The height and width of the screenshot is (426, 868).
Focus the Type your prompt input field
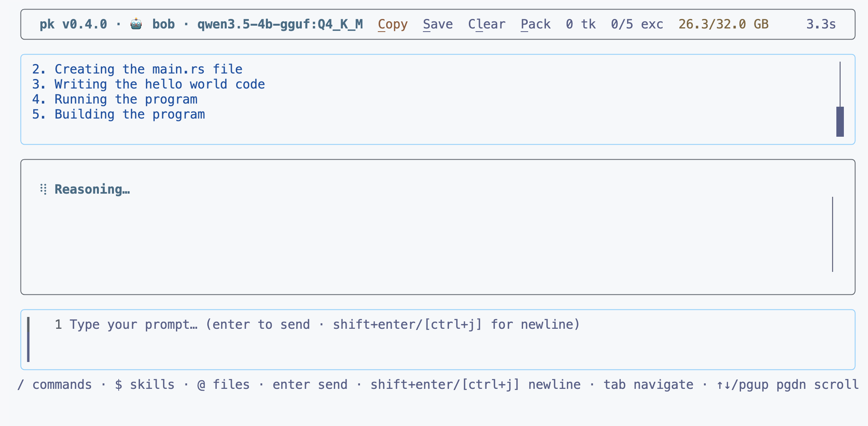point(438,339)
